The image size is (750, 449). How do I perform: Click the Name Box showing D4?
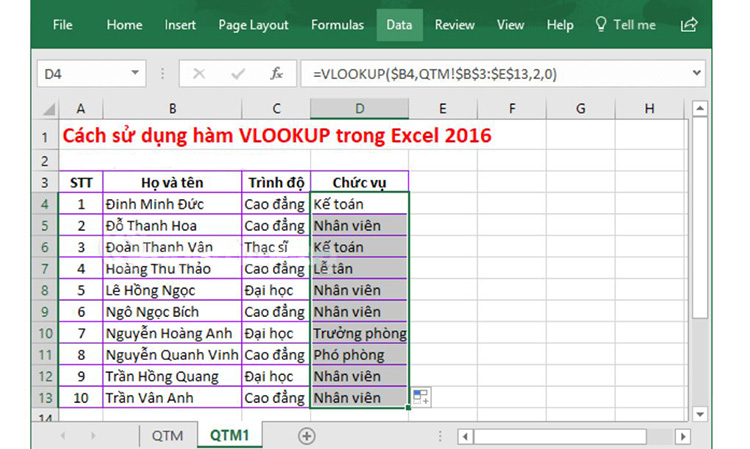(91, 74)
